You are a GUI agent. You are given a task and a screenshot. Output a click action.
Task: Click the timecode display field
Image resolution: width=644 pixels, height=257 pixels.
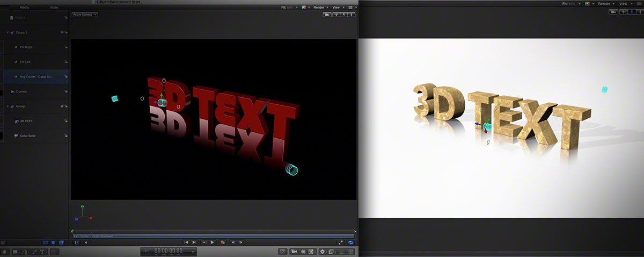tap(169, 251)
